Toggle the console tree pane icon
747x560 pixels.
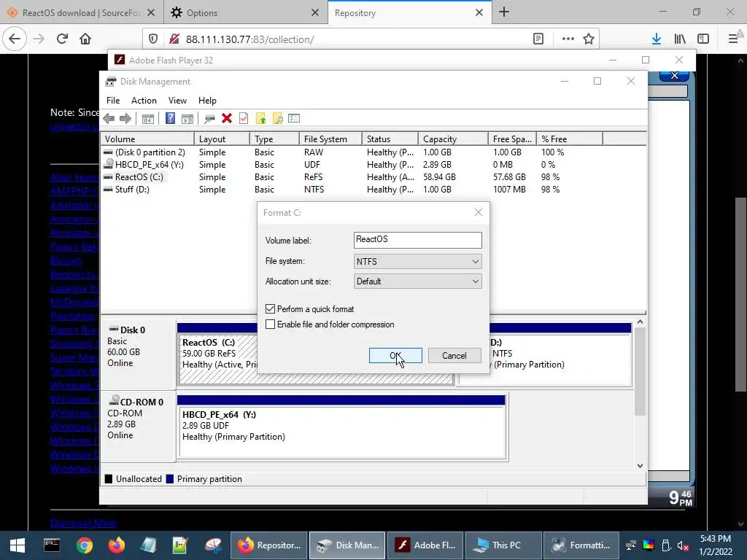pyautogui.click(x=148, y=119)
